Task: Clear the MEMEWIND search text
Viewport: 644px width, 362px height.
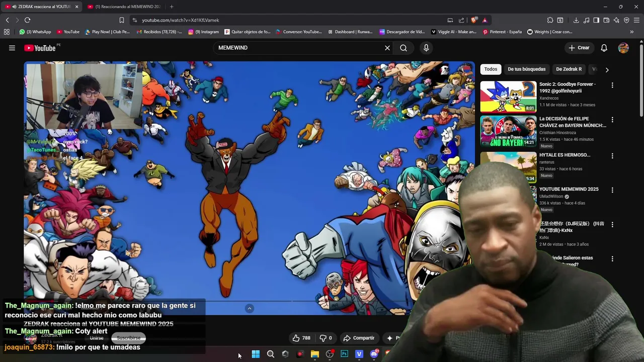Action: (387, 48)
